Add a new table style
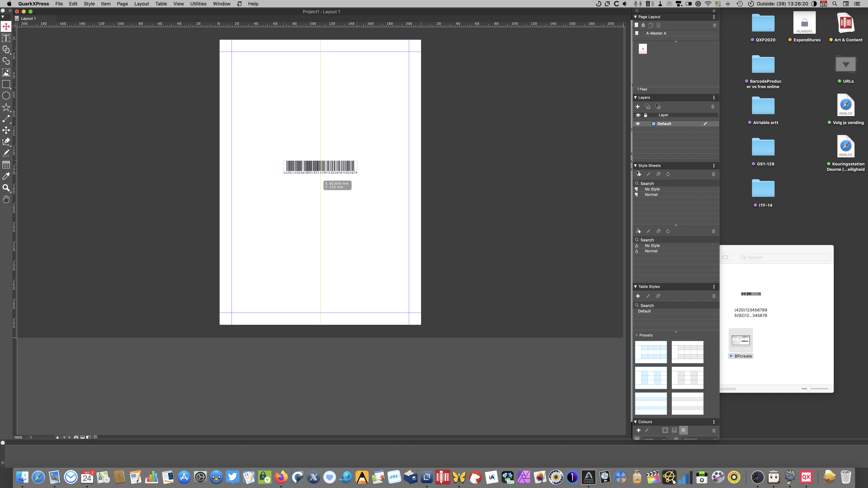 coord(638,296)
